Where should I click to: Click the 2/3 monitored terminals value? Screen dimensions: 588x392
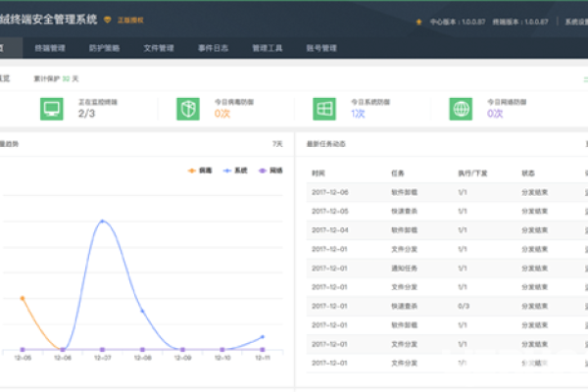click(86, 114)
